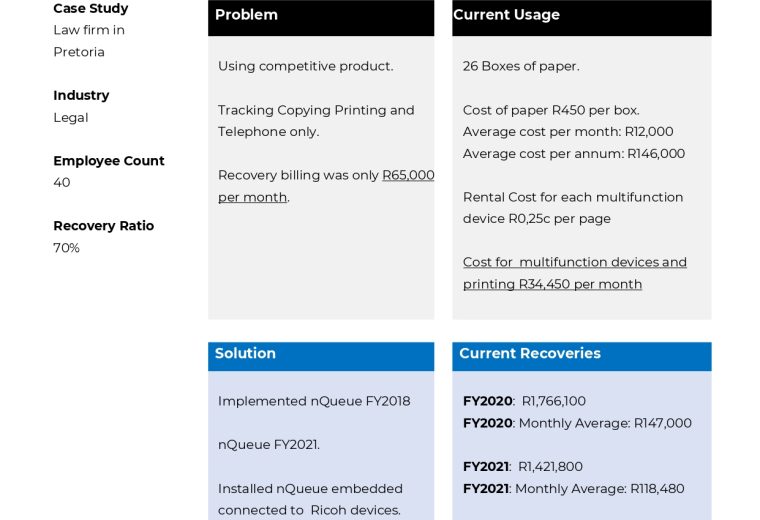Click the "Employee Count" sidebar heading
The width and height of the screenshot is (760, 520).
[x=108, y=161]
